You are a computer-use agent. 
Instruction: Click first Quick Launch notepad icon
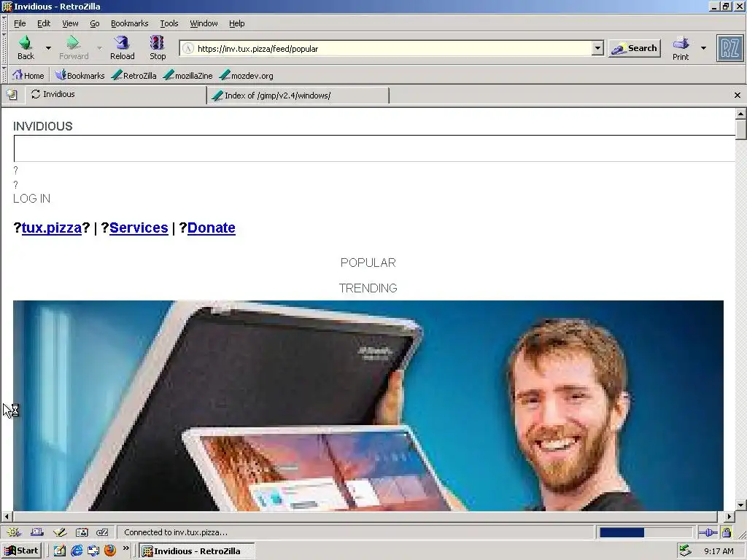click(59, 551)
